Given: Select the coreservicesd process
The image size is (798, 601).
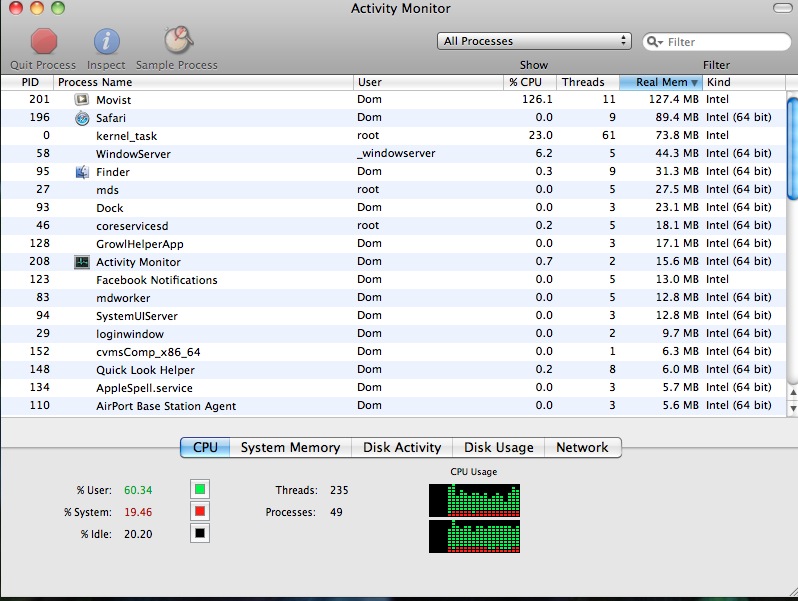Looking at the screenshot, I should click(393, 226).
